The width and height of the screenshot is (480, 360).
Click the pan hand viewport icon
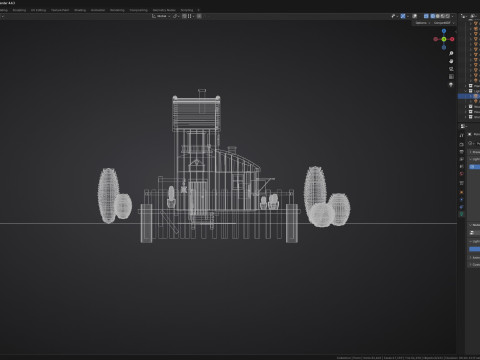451,61
